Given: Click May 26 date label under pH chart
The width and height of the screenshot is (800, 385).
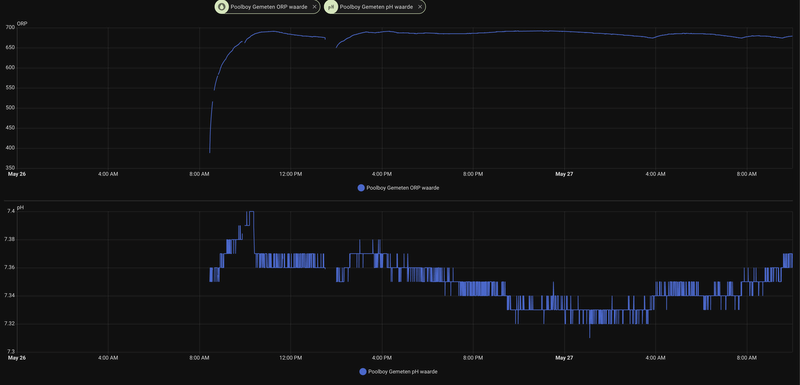Looking at the screenshot, I should click(x=17, y=357).
